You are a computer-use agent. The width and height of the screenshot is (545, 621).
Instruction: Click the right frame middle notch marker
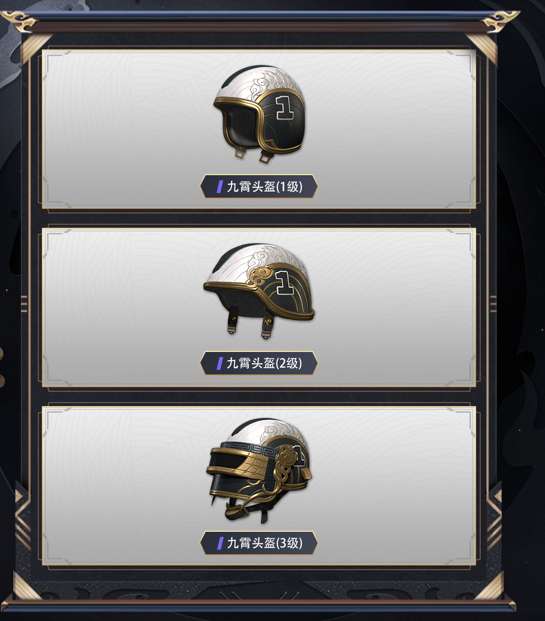[494, 304]
